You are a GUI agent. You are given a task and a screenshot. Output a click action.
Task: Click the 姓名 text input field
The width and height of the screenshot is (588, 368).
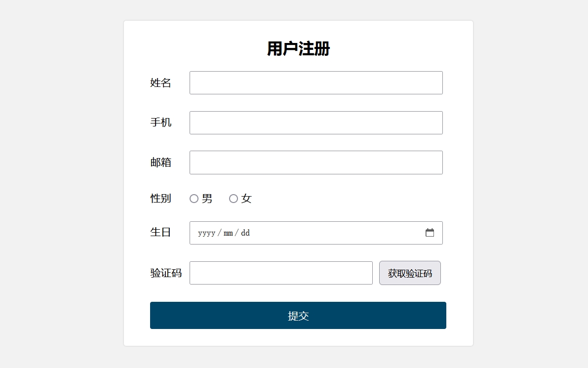(x=316, y=83)
